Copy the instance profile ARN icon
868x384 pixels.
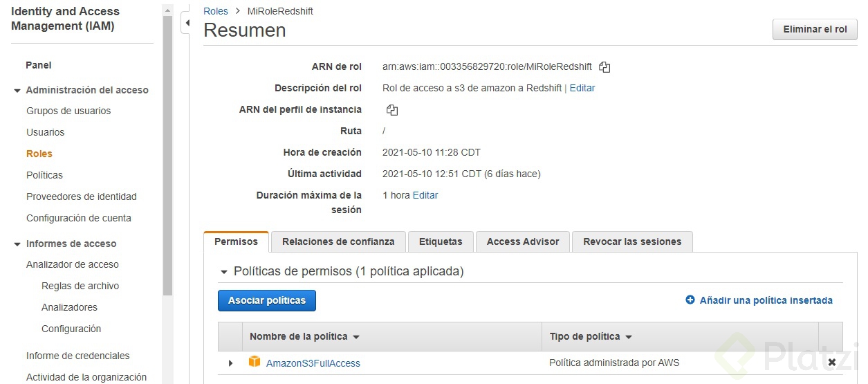point(392,110)
